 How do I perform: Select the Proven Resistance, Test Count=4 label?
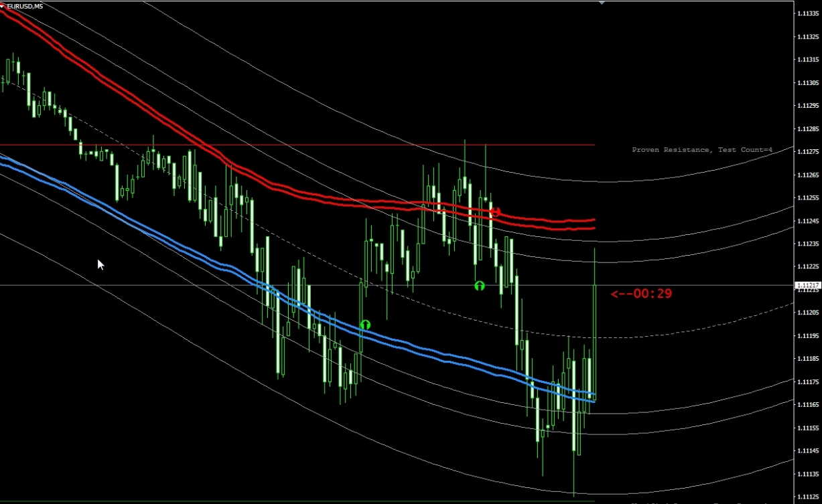(x=701, y=150)
